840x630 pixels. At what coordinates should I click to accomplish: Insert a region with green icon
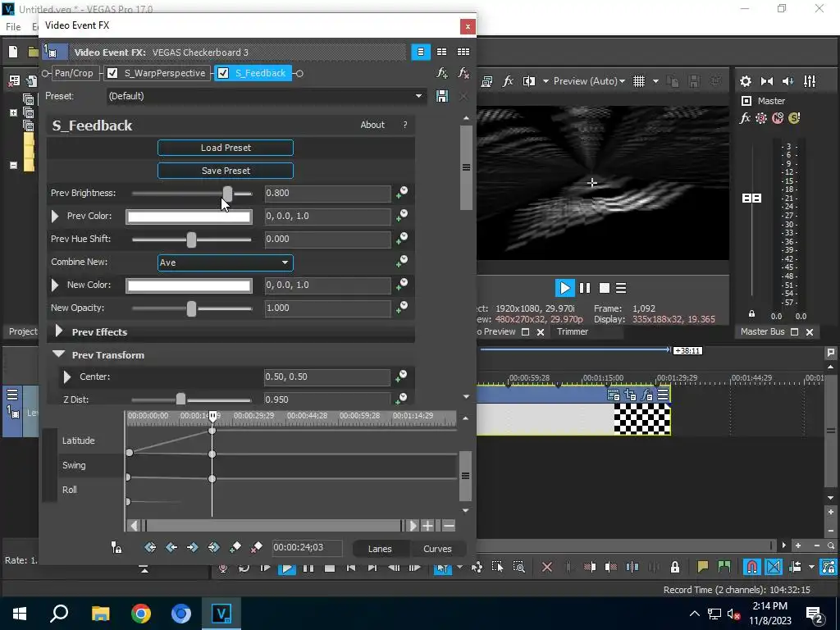pos(724,567)
